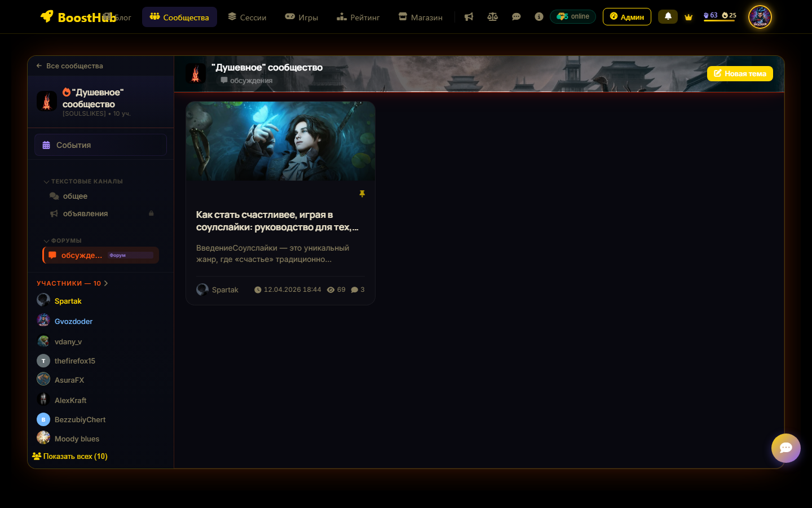Viewport: 812px width, 508px height.
Task: Click the crown icon in top bar
Action: (689, 17)
